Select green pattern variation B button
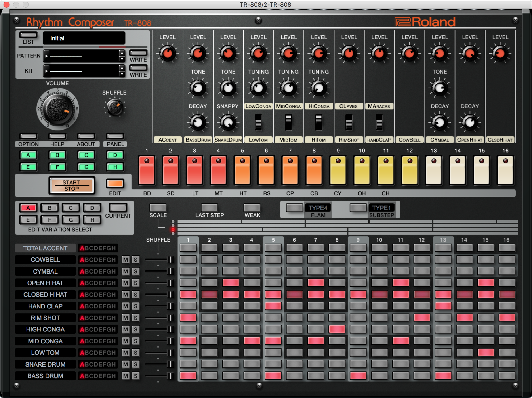The height and width of the screenshot is (398, 532). tap(57, 155)
